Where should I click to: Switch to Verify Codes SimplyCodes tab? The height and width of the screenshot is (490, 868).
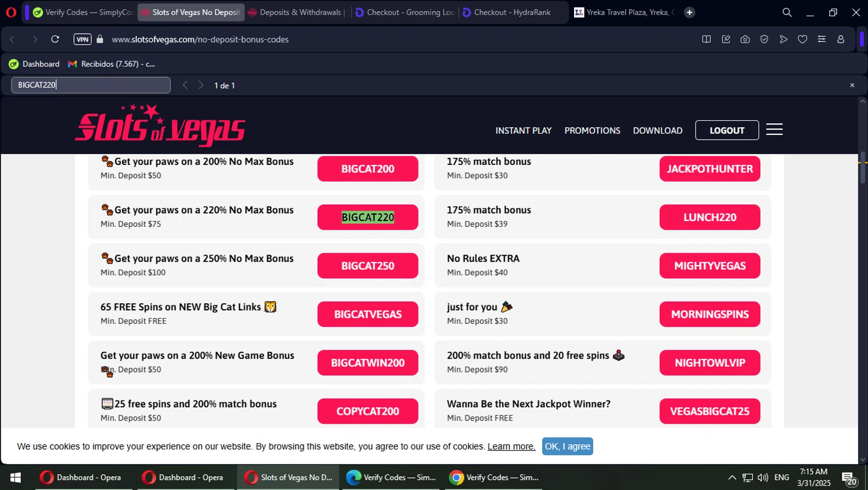83,12
